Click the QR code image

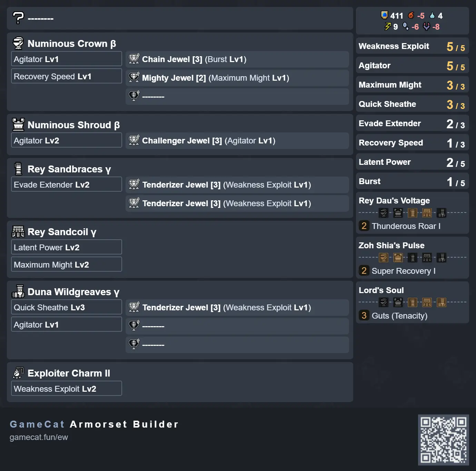(x=443, y=440)
